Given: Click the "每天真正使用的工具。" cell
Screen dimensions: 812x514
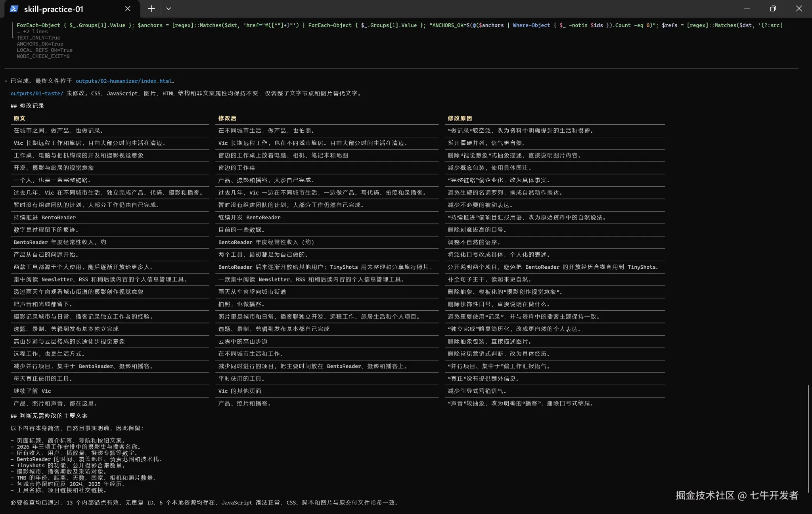Looking at the screenshot, I should 43,379.
